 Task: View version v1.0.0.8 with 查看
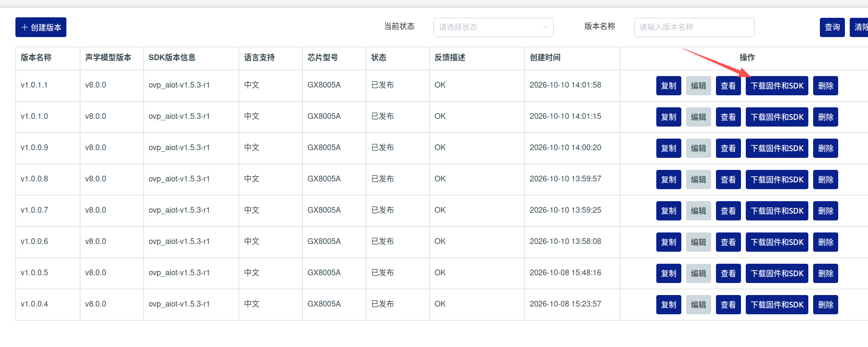[x=728, y=180]
